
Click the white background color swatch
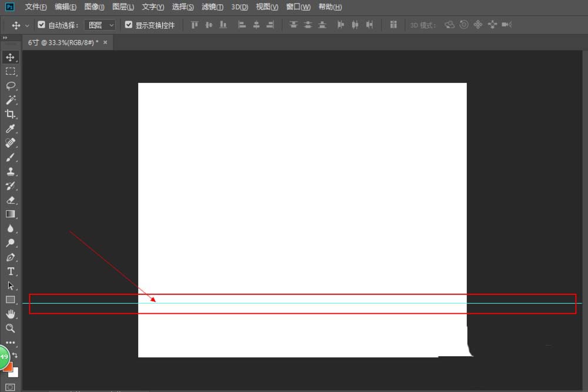(x=14, y=372)
